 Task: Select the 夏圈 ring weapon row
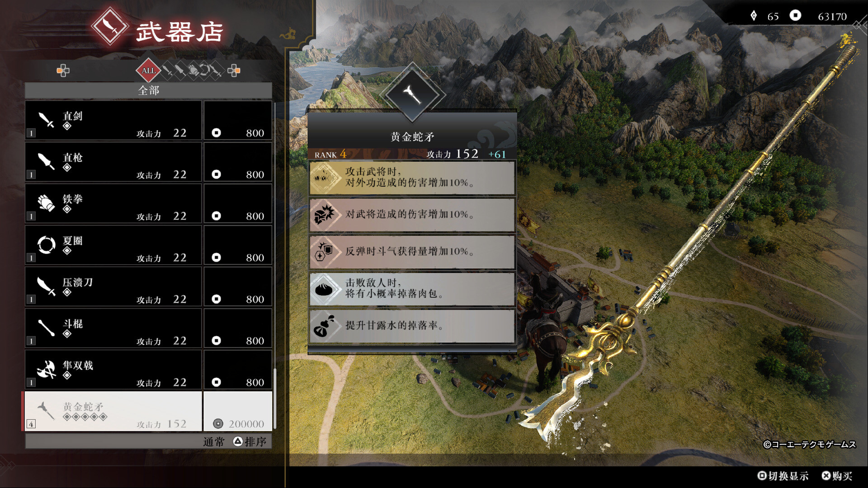(113, 245)
